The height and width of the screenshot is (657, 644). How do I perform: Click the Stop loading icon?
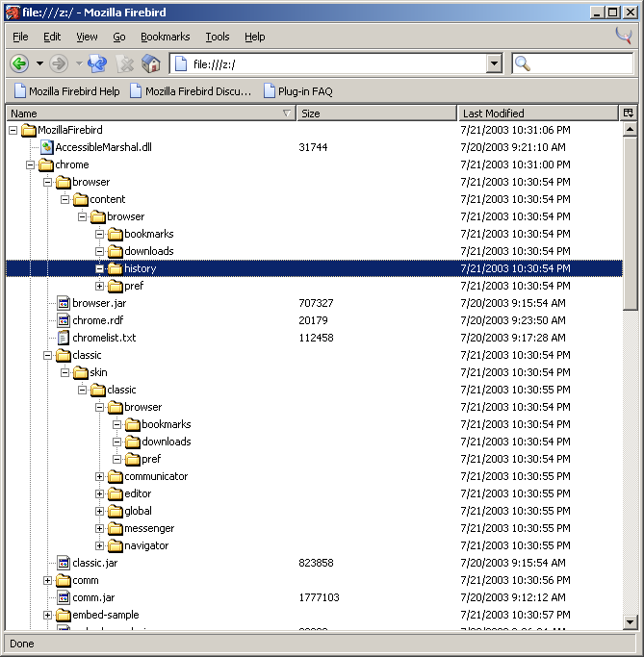pos(124,63)
